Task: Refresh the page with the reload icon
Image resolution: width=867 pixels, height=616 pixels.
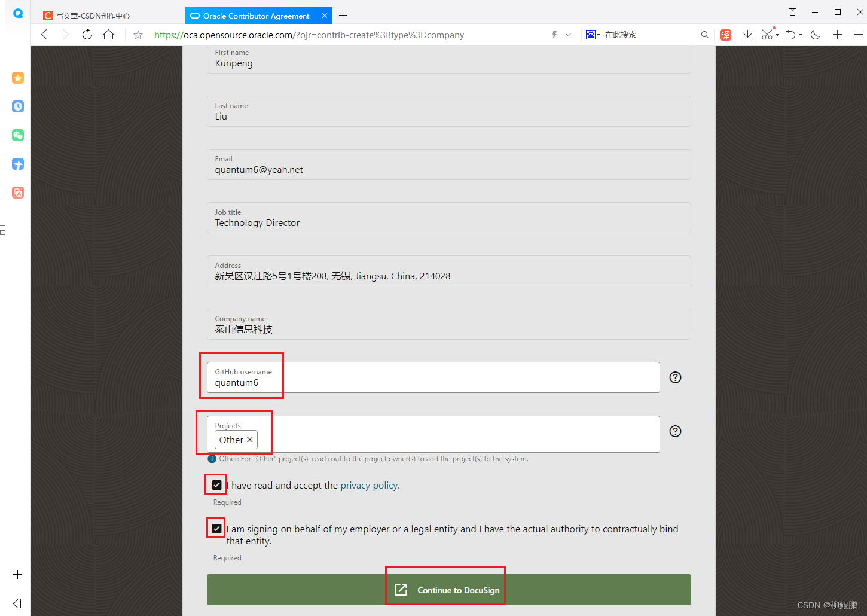Action: pyautogui.click(x=87, y=35)
